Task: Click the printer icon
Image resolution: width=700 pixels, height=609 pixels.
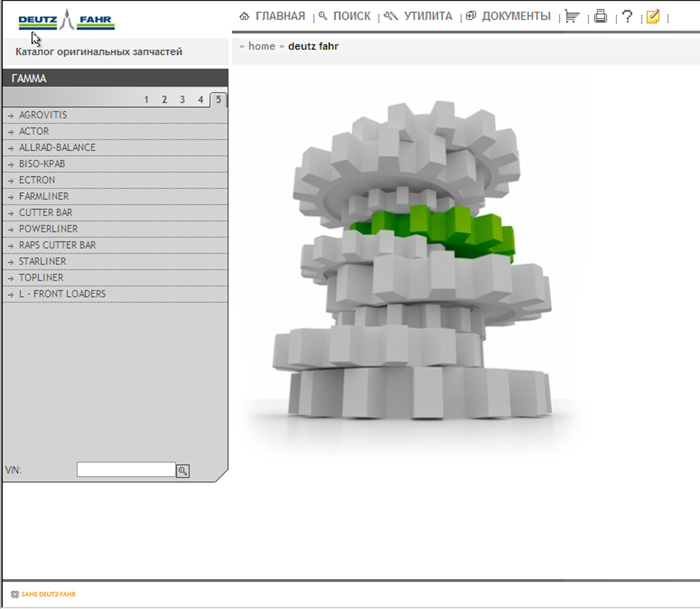Action: pyautogui.click(x=600, y=17)
